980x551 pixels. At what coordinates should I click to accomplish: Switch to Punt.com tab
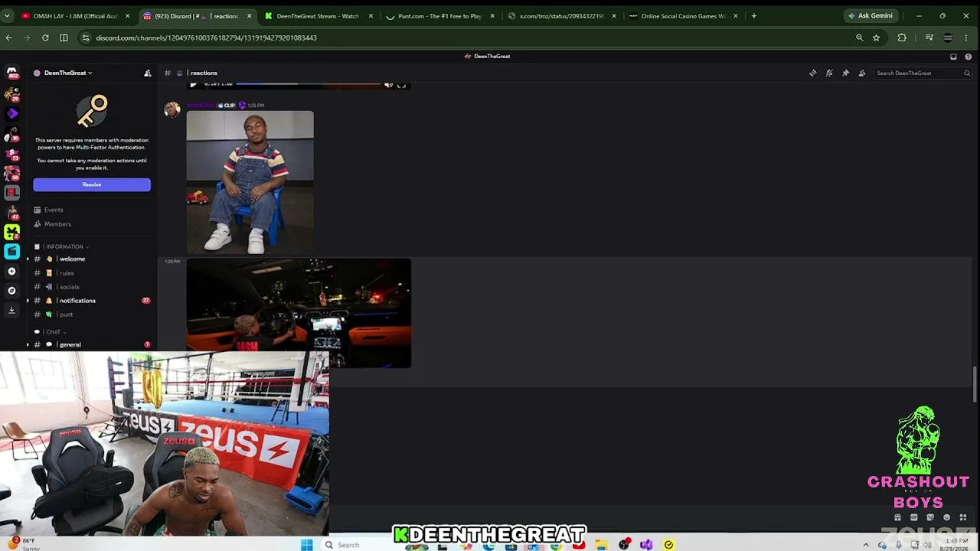coord(441,16)
